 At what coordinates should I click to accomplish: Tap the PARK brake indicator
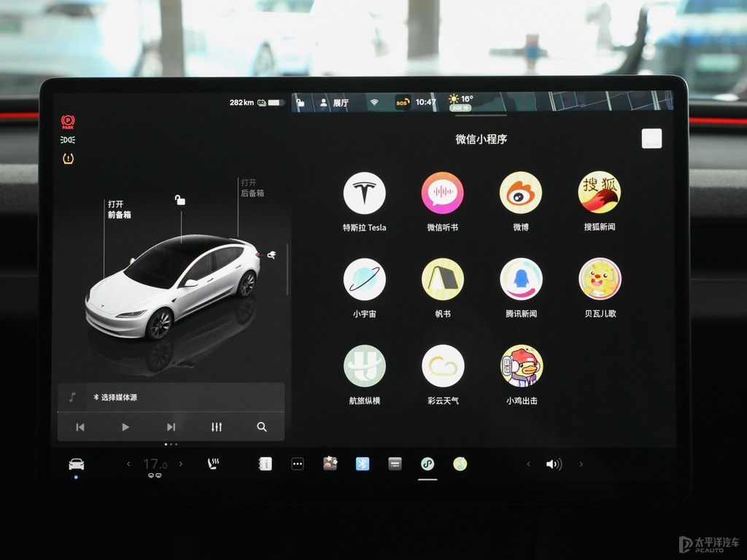pyautogui.click(x=68, y=122)
